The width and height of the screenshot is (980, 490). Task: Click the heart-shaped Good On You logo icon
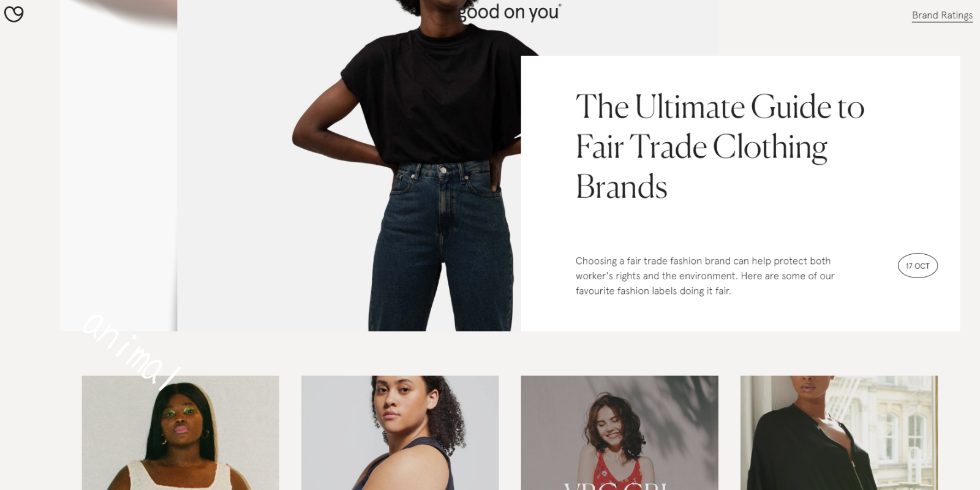13,13
